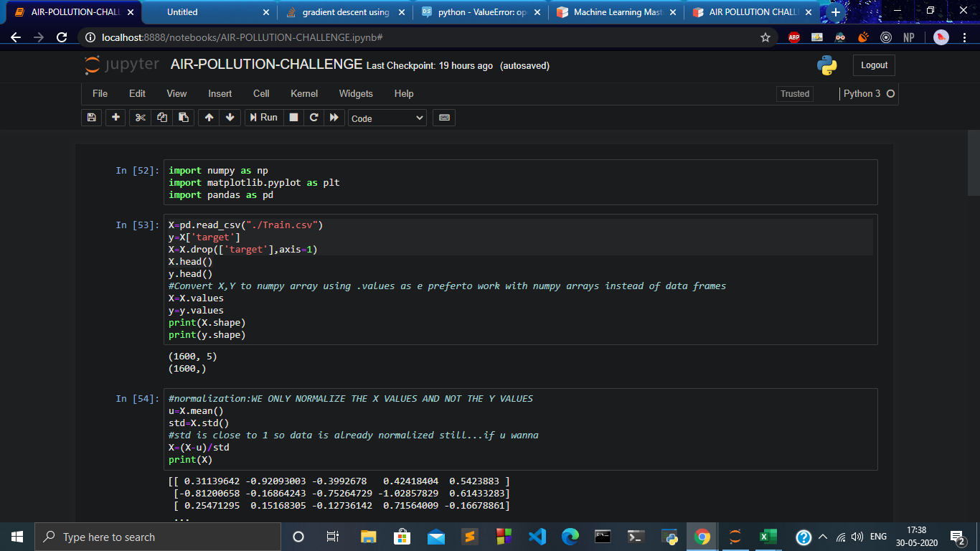Open Task View from taskbar

(333, 537)
